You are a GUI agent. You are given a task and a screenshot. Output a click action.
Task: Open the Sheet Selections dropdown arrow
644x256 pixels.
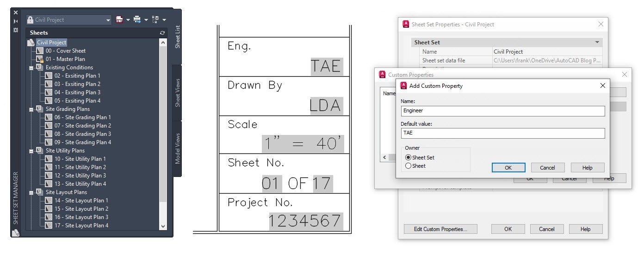(x=164, y=20)
